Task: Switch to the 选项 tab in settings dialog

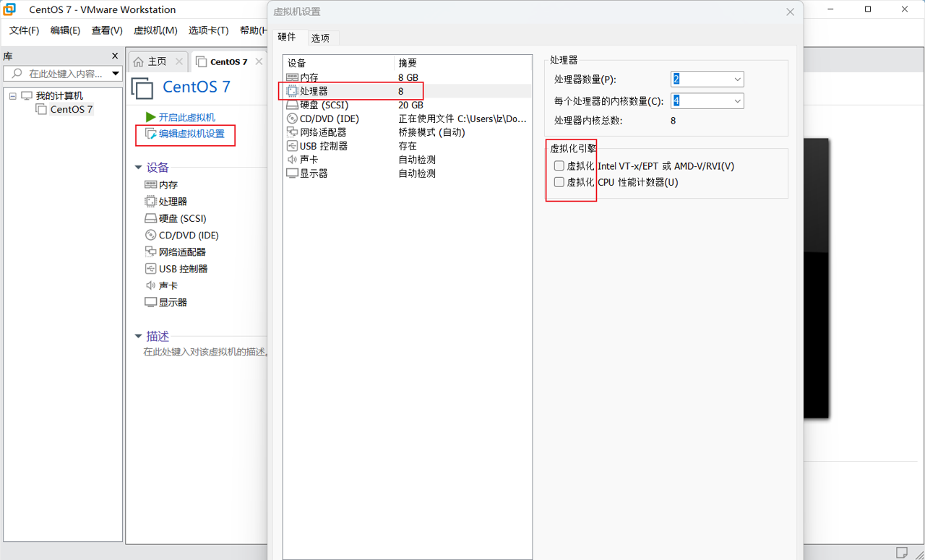Action: tap(320, 38)
